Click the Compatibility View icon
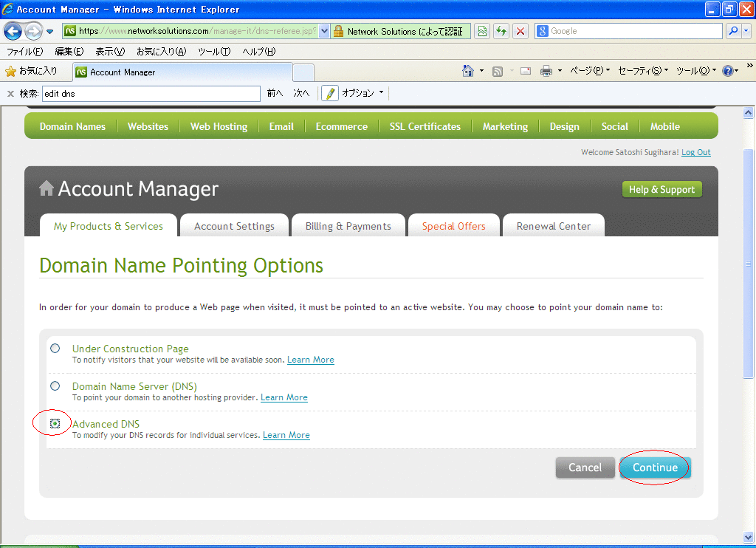The width and height of the screenshot is (756, 548). click(x=482, y=31)
